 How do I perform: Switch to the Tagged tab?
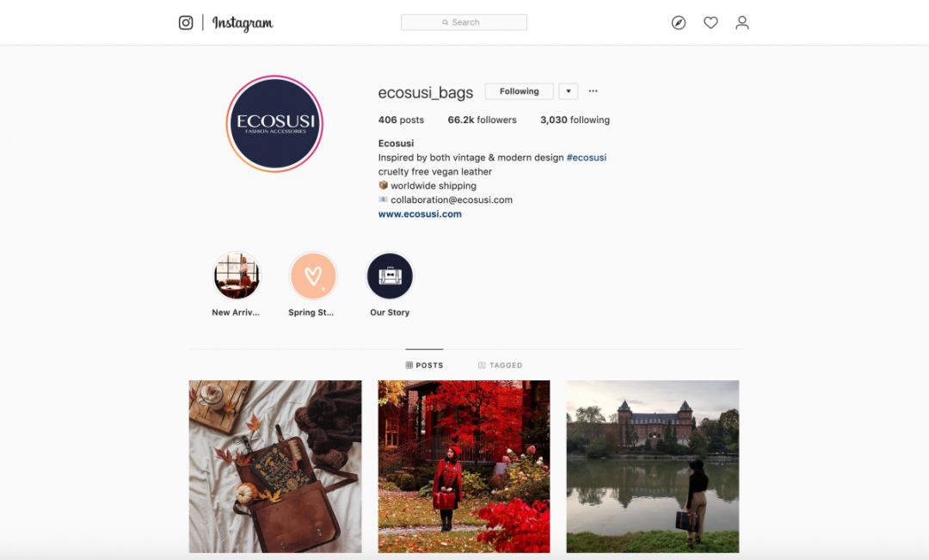coord(500,365)
